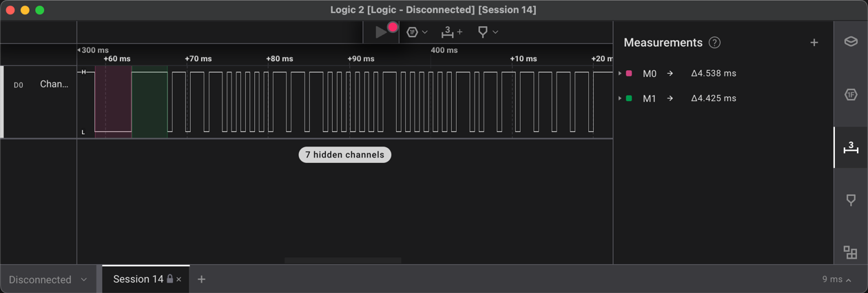Screen dimensions: 868x293
Task: Click the Measurements help question mark
Action: (x=714, y=43)
